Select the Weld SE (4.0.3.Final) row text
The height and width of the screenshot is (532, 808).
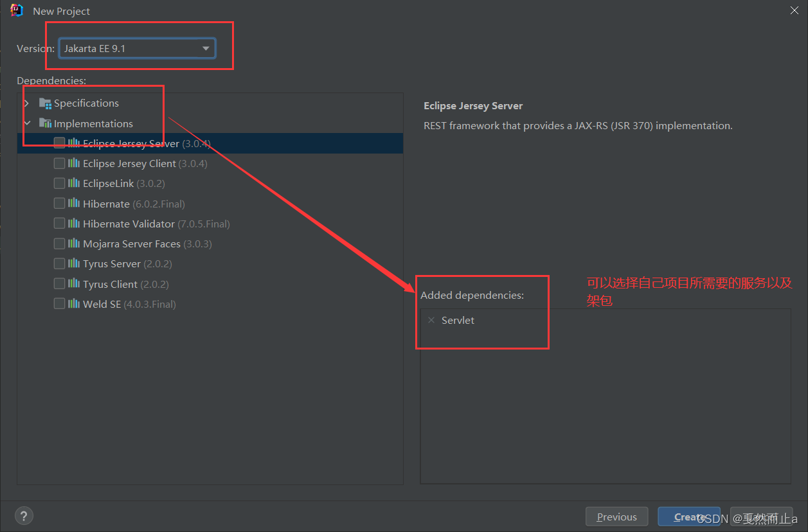pyautogui.click(x=129, y=304)
